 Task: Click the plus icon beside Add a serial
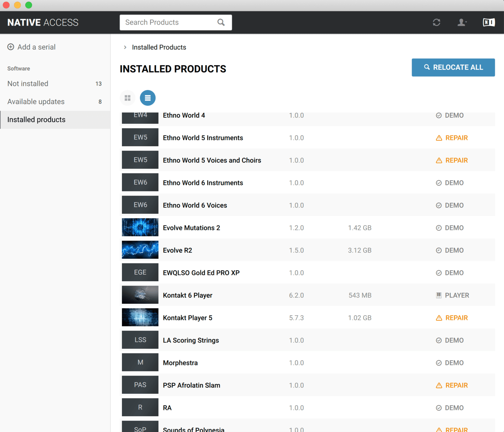tap(11, 47)
